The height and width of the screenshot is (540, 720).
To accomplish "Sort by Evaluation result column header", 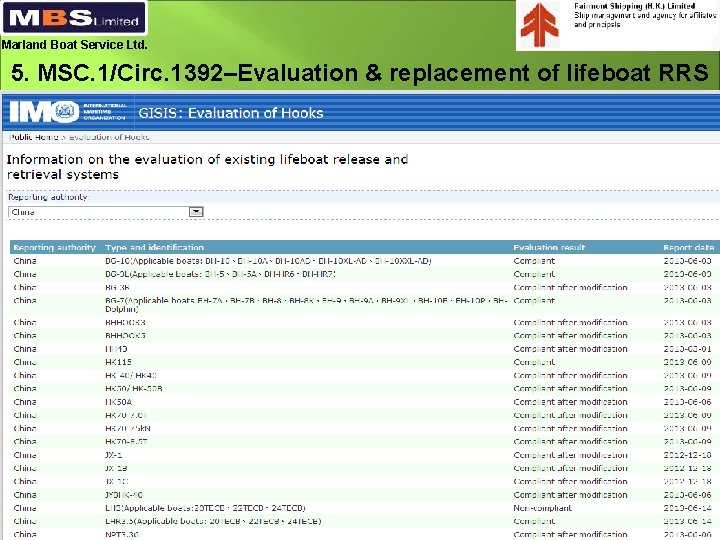I will click(549, 248).
